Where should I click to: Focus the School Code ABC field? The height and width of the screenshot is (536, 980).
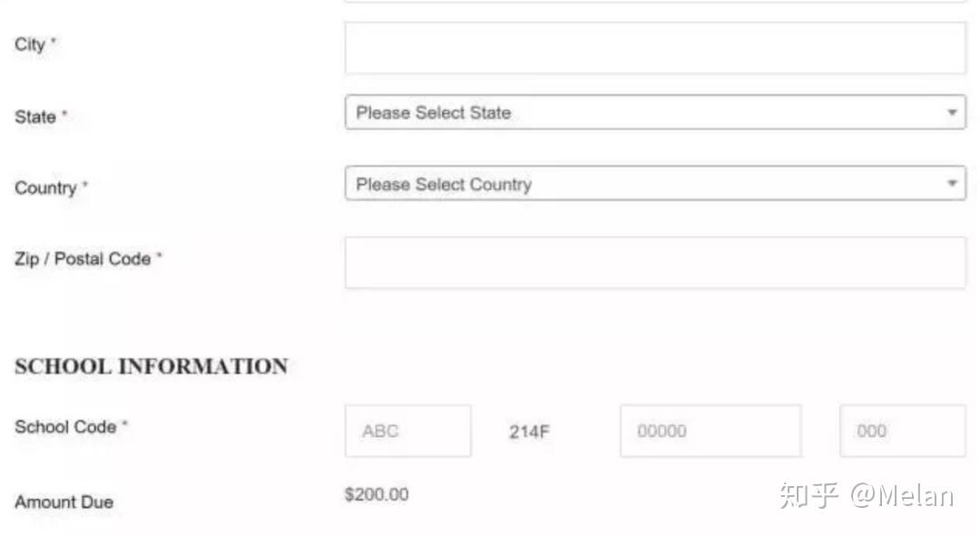pyautogui.click(x=407, y=431)
